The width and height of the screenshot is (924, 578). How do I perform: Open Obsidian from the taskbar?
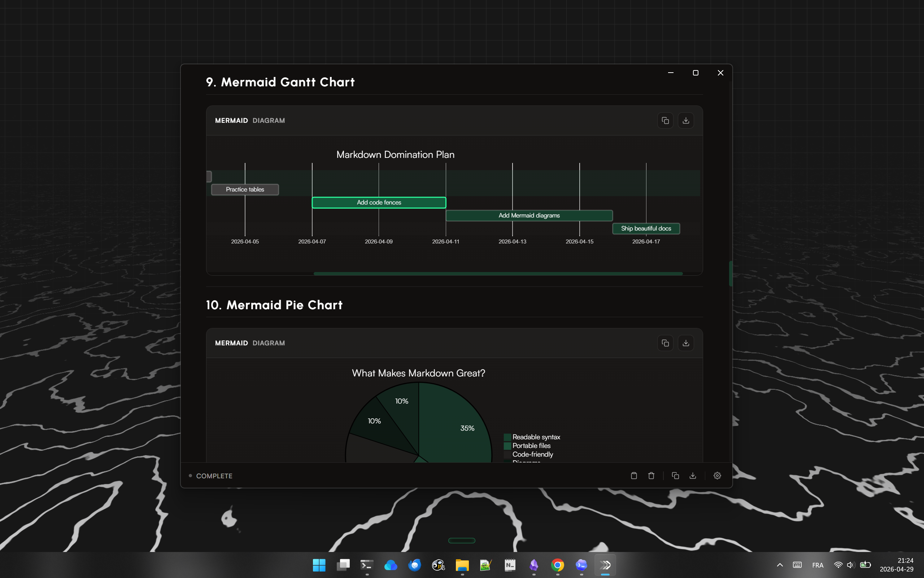(x=534, y=565)
